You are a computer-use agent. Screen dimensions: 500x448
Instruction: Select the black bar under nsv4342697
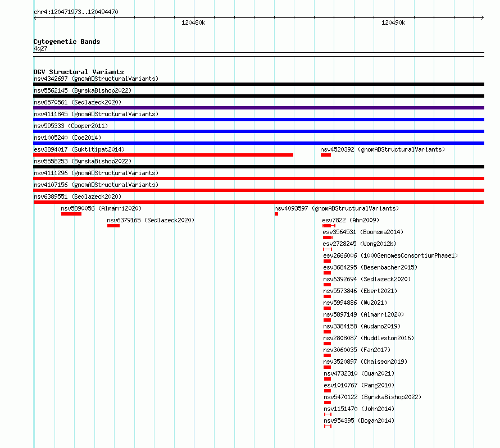click(258, 84)
